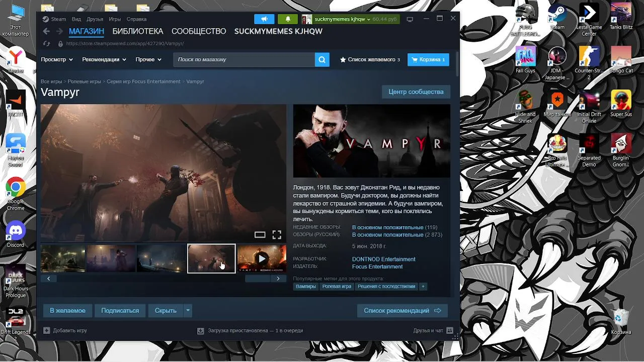Switch to the СООБЩЕСТВО tab
This screenshot has width=644, height=362.
199,31
